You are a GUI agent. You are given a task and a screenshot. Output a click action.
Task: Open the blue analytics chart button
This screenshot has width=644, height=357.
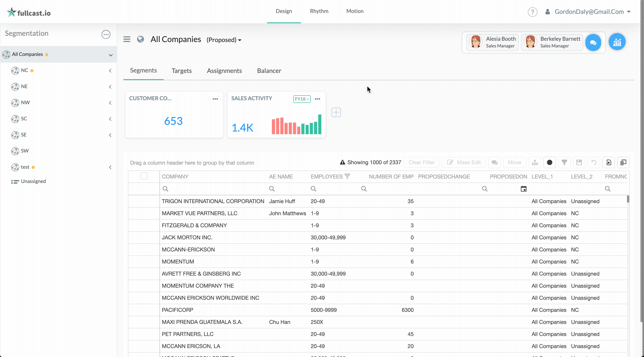(x=617, y=42)
